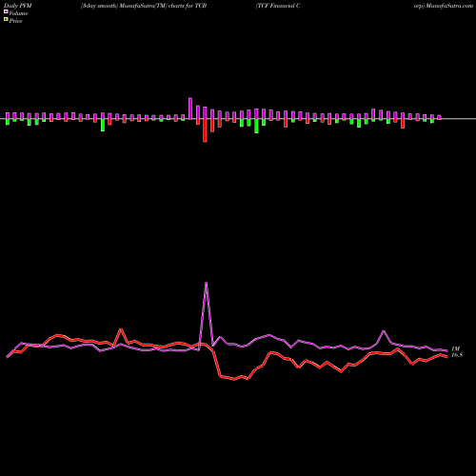This screenshot has height=476, width=476.
Task: Click the lowest dip of the red price line
Action: (x=234, y=379)
